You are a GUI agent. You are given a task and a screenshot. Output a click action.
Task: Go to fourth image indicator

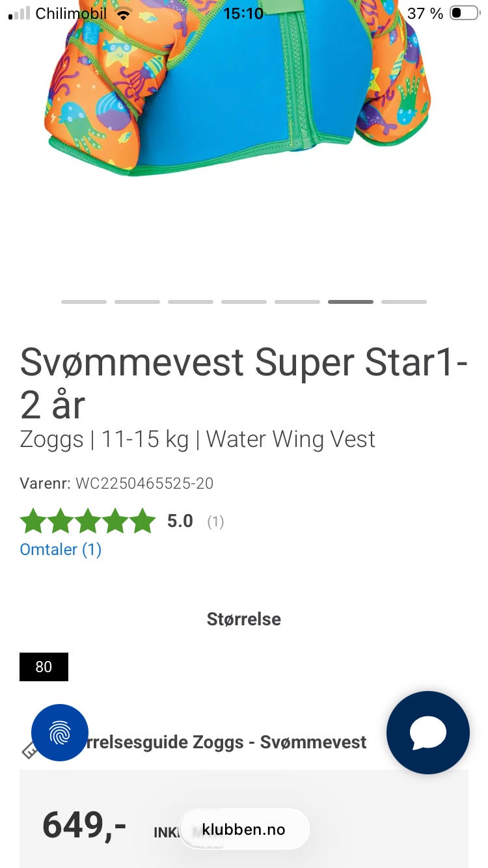244,302
